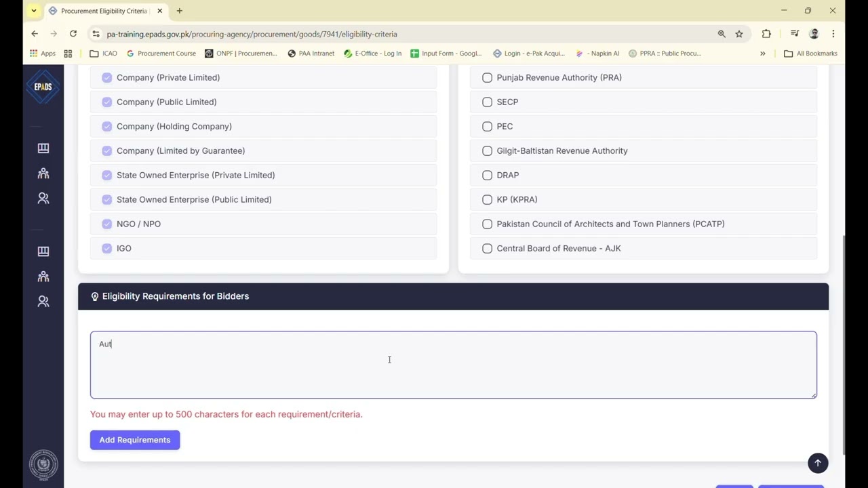The width and height of the screenshot is (868, 488).
Task: Open the All Bookmarks folder
Action: tap(810, 54)
